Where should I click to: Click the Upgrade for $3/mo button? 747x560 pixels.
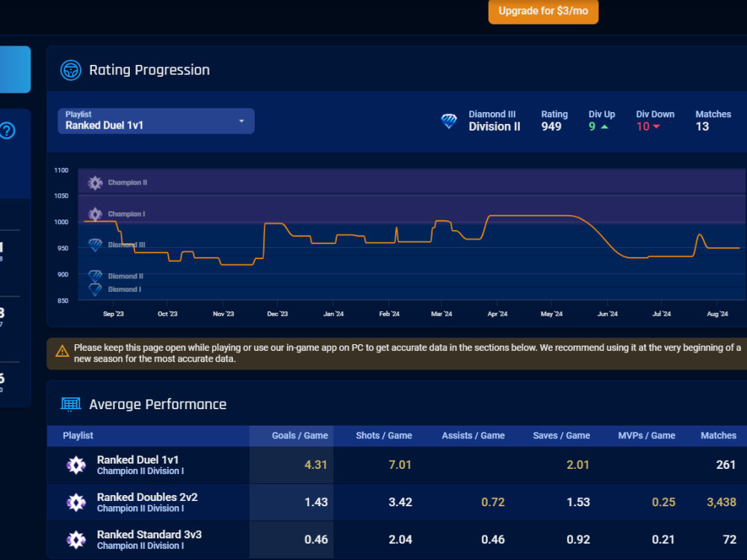click(x=543, y=11)
